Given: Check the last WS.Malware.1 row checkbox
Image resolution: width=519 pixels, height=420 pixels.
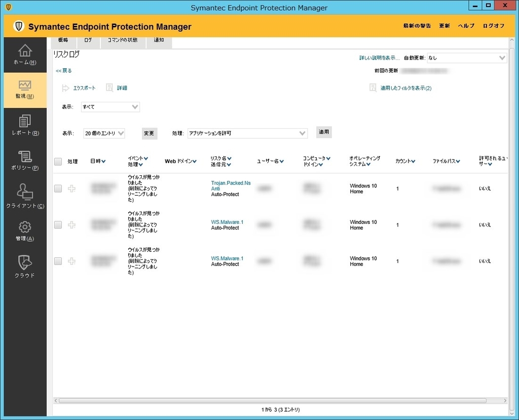Looking at the screenshot, I should click(x=58, y=261).
